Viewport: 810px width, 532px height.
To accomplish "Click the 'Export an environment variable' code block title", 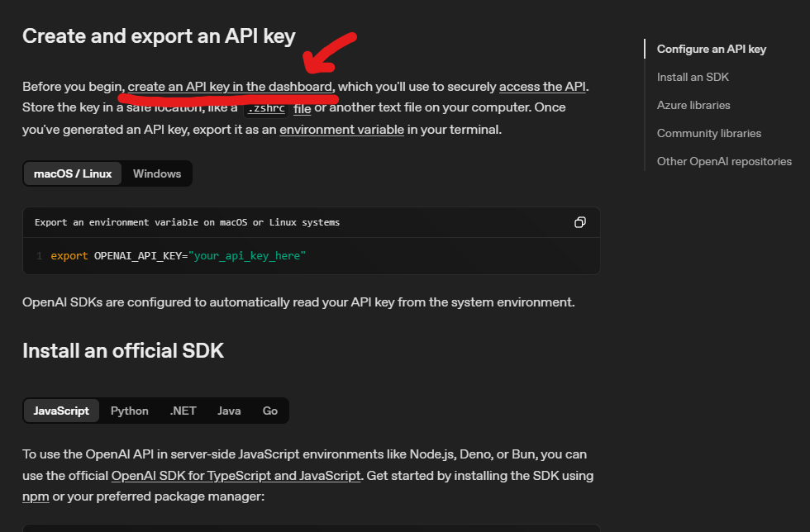I will click(187, 222).
